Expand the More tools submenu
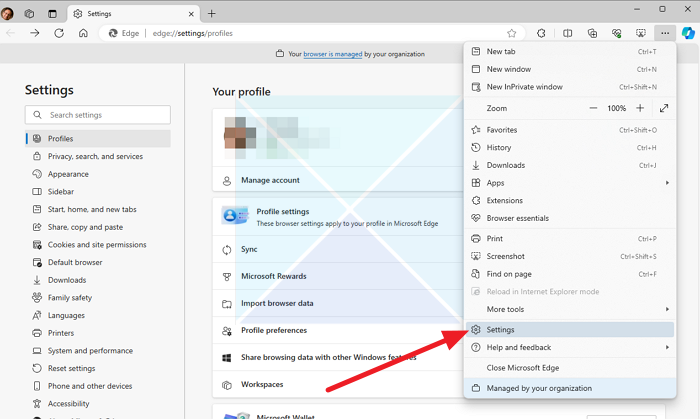 click(570, 309)
